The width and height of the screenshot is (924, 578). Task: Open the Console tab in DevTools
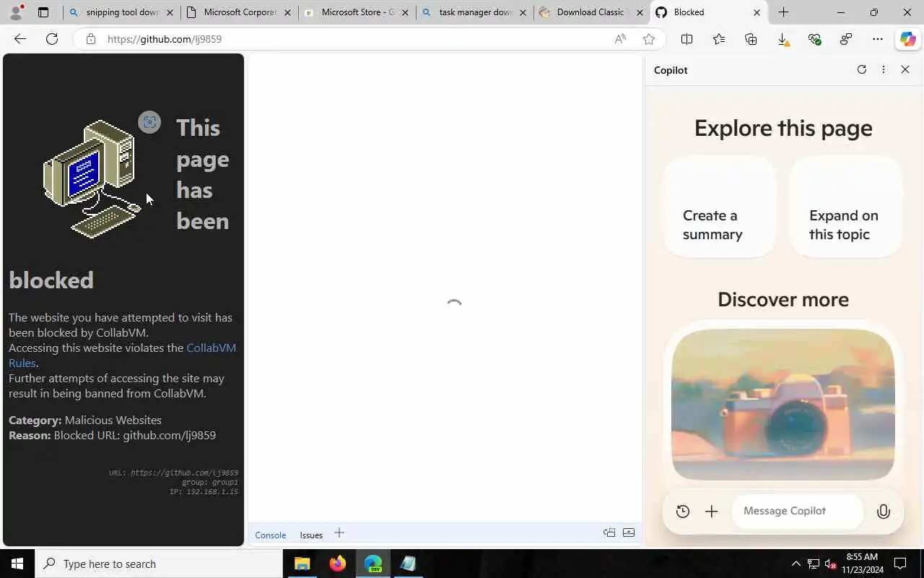click(x=271, y=535)
